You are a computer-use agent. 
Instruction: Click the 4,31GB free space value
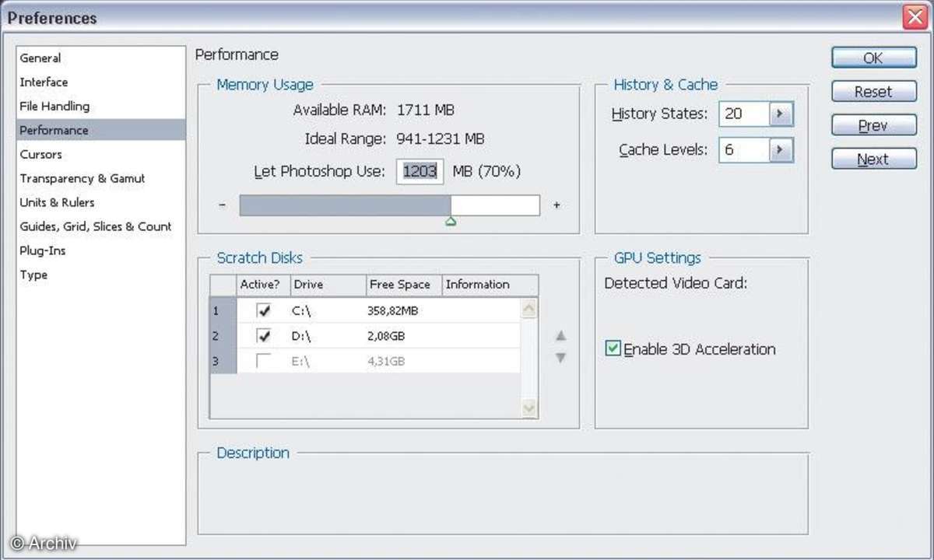click(386, 361)
